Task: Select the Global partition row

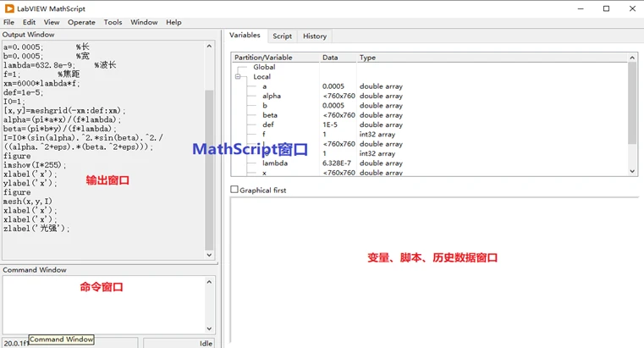Action: [264, 67]
